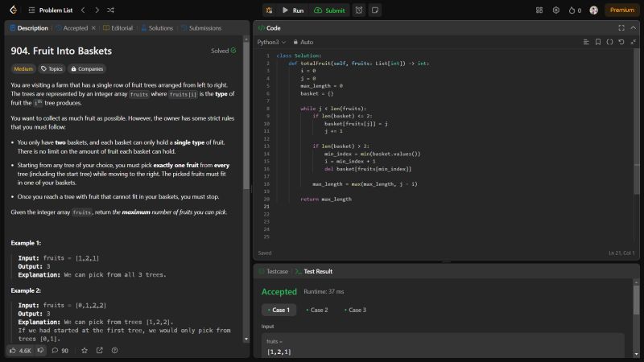Maximize the Code editor panel
644x362 pixels.
click(621, 27)
